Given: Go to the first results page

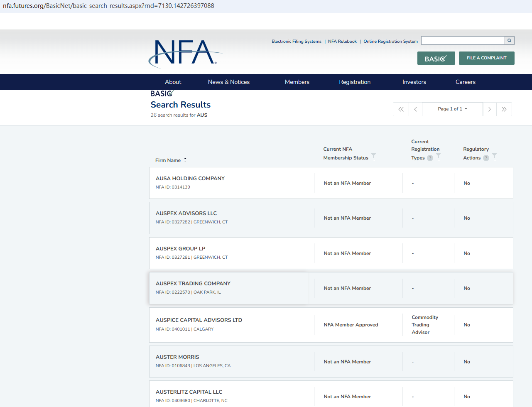Looking at the screenshot, I should click(401, 109).
